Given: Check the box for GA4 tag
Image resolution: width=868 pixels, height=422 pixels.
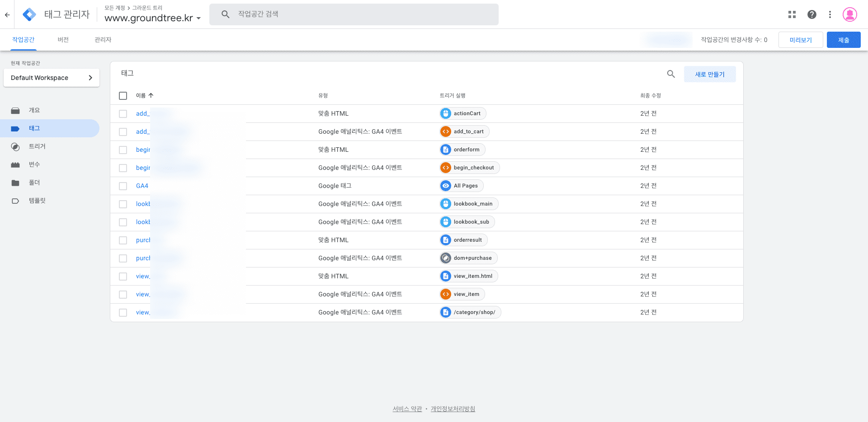Looking at the screenshot, I should [x=123, y=186].
